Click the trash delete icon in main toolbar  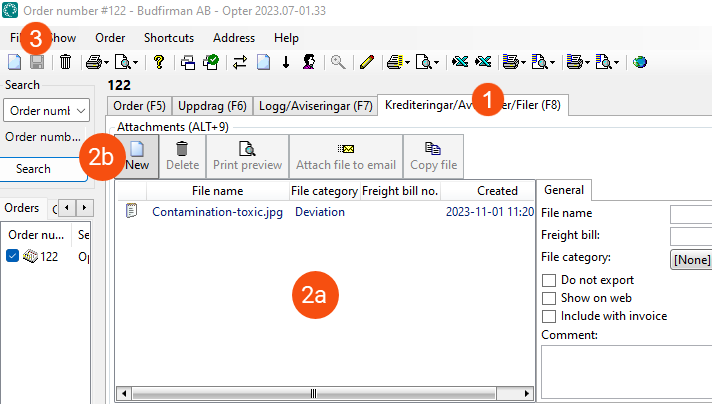click(x=65, y=62)
